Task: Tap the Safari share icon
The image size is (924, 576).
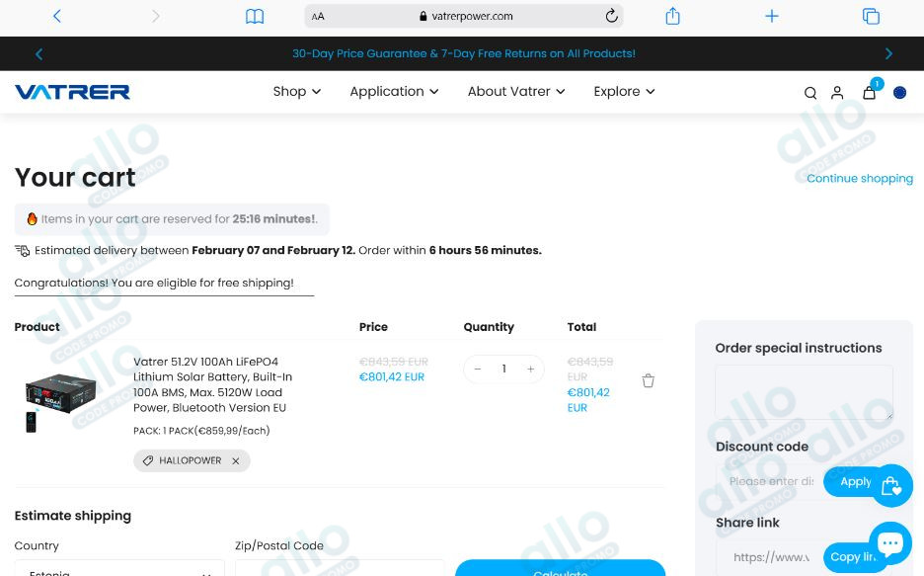Action: click(x=672, y=16)
